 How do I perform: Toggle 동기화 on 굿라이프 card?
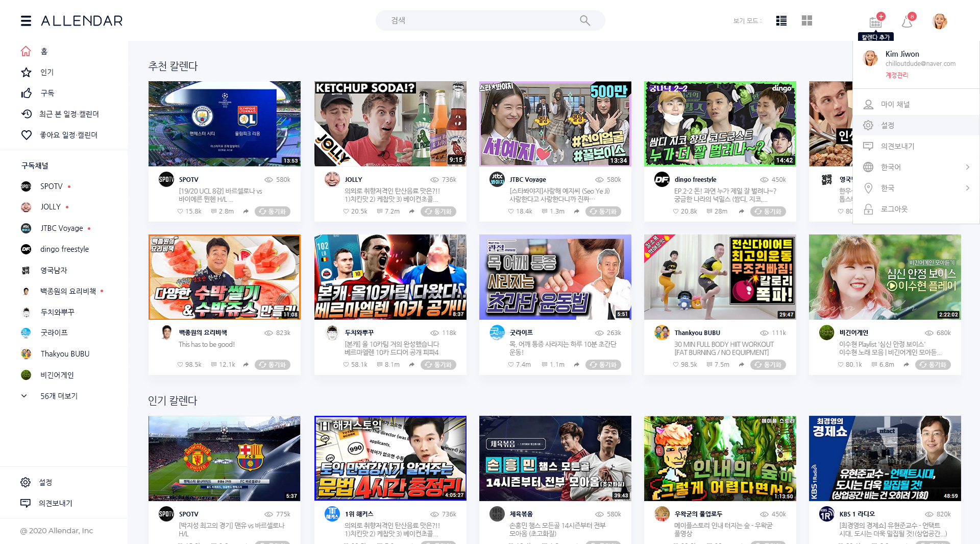pos(603,364)
